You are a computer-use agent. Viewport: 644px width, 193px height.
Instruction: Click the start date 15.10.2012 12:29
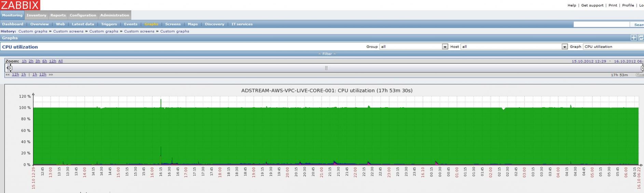tap(589, 61)
